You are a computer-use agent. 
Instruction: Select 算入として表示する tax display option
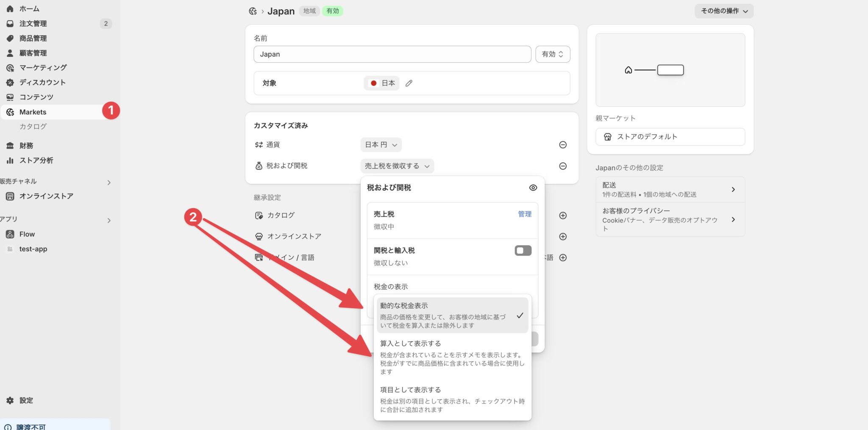(x=409, y=343)
